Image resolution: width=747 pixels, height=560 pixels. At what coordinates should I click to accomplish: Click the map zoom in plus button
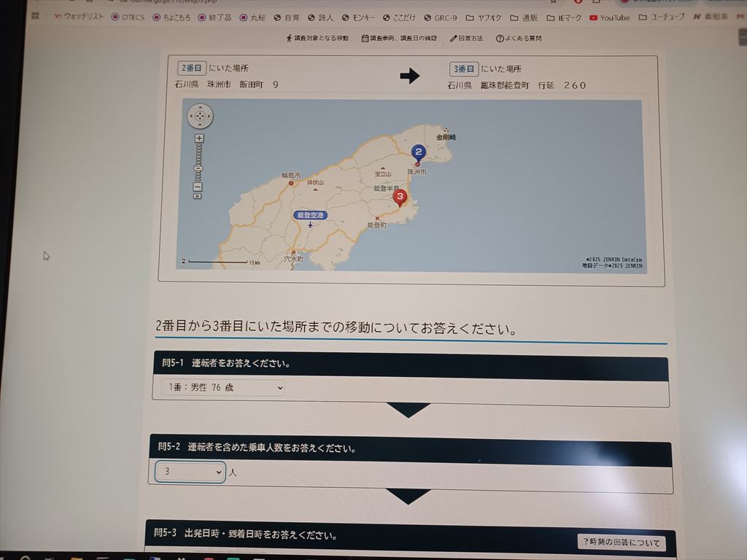click(x=199, y=139)
